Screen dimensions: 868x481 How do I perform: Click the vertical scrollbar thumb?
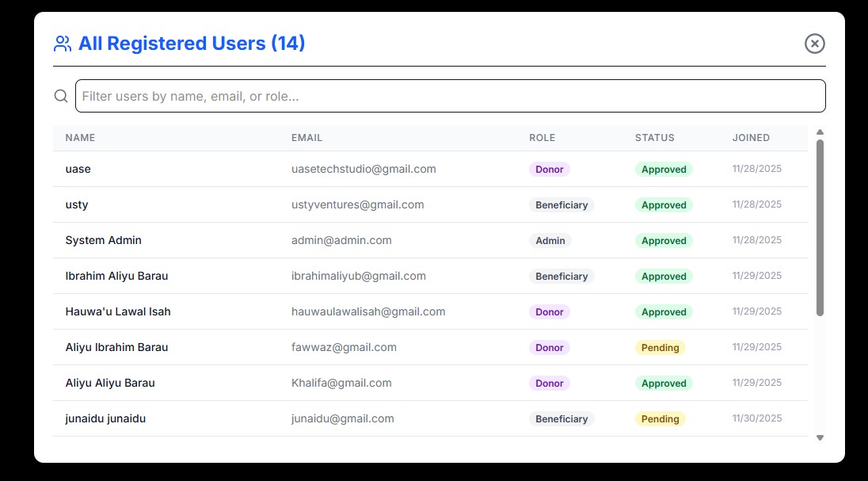click(820, 227)
